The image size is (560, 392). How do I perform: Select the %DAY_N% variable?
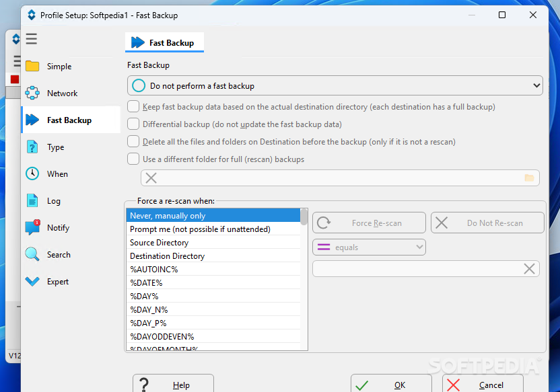(x=213, y=309)
